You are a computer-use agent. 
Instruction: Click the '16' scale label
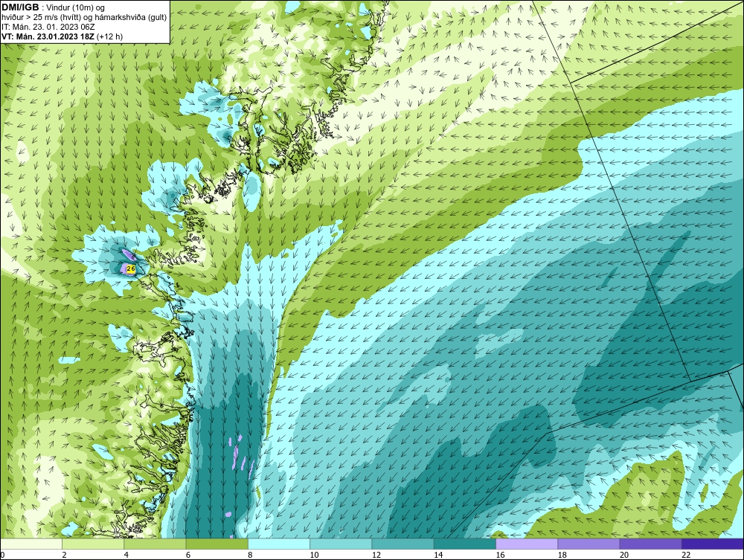coord(500,556)
